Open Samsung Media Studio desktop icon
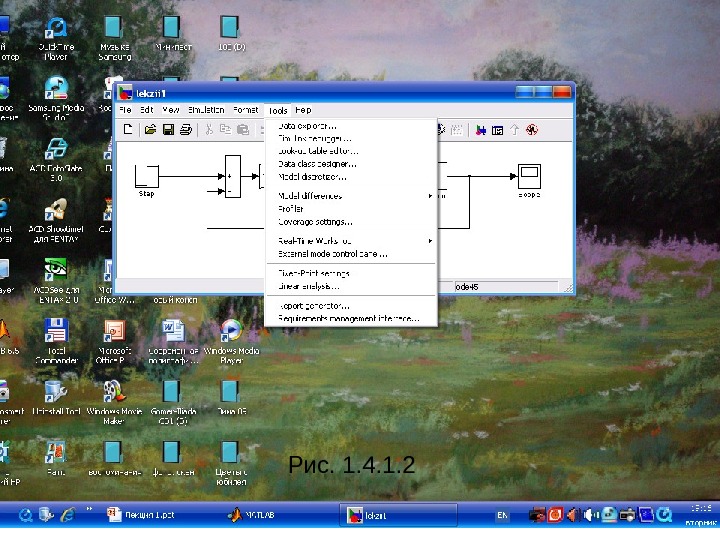 pyautogui.click(x=56, y=99)
